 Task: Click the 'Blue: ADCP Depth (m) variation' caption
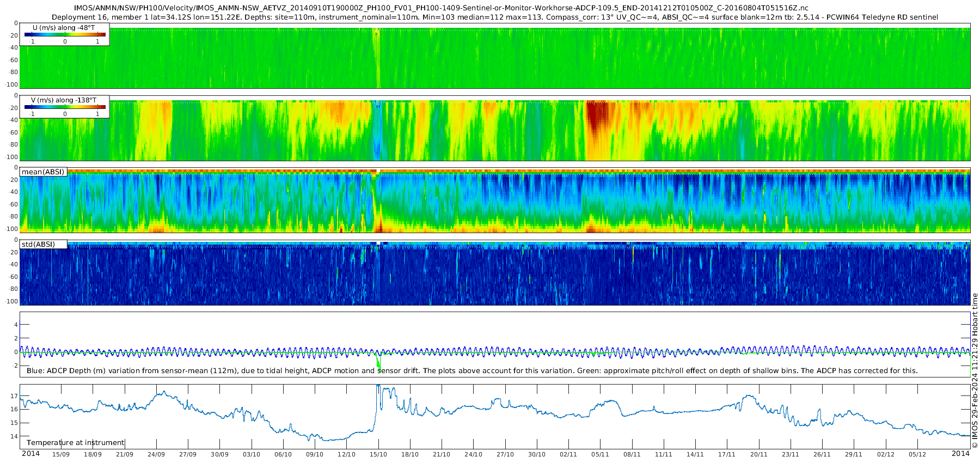click(472, 370)
